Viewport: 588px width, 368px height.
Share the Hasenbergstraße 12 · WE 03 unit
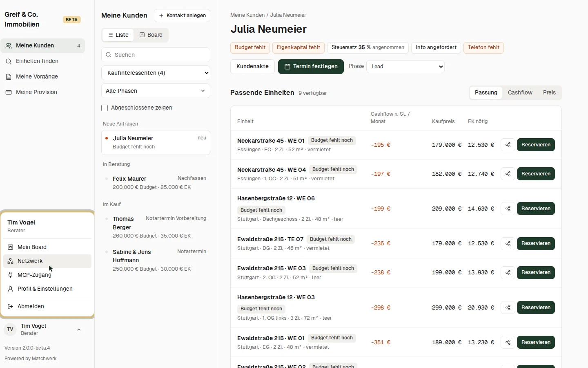[x=508, y=307]
